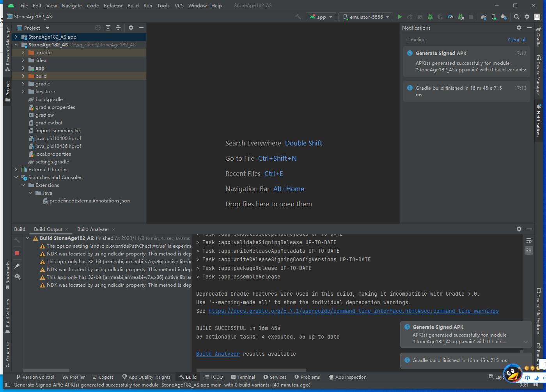Pin the Build Output tab
The width and height of the screenshot is (546, 392).
(17, 266)
